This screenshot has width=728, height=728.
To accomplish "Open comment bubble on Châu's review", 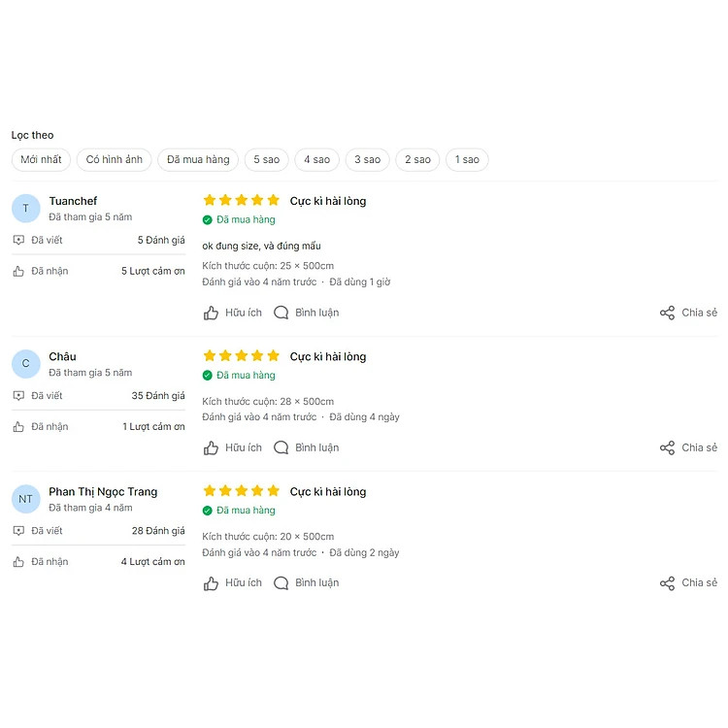I will point(281,447).
